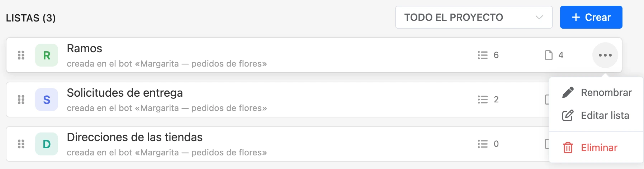Screen dimensions: 644x169
Task: Click drag handle beside Solicitudes de entrega
Action: point(21,100)
